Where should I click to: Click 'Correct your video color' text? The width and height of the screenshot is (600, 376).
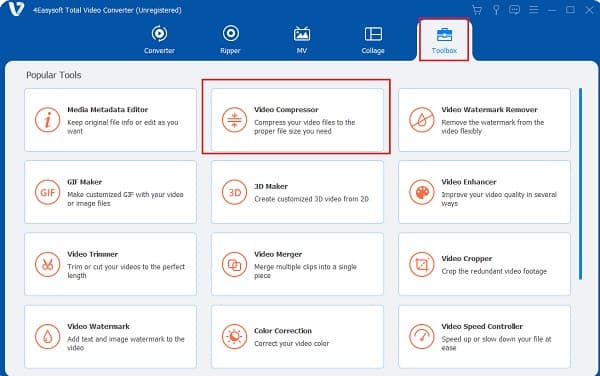coord(292,344)
